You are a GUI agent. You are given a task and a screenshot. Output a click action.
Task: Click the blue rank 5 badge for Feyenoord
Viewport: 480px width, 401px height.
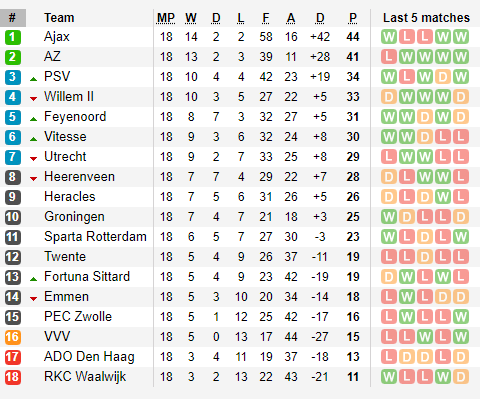pos(13,117)
